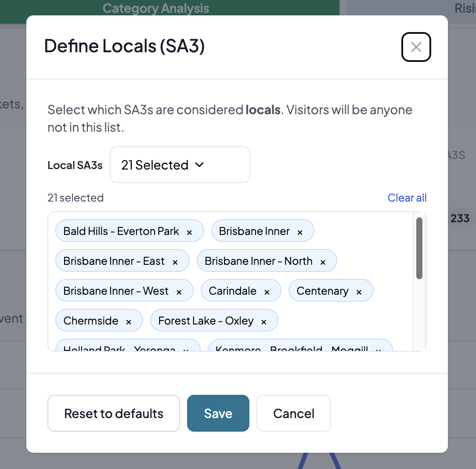Remove the Brisbane Inner chip
This screenshot has height=469, width=476.
(300, 232)
